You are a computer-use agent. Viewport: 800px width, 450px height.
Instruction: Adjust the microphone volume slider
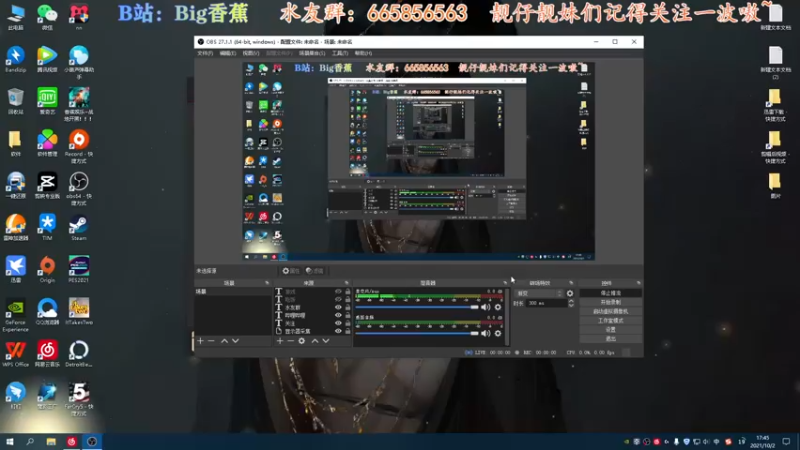417,307
